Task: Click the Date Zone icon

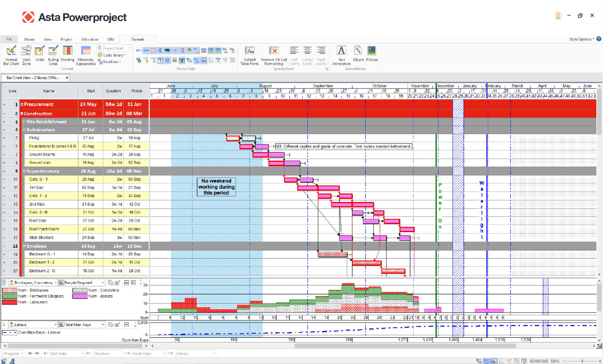Action: (x=26, y=55)
